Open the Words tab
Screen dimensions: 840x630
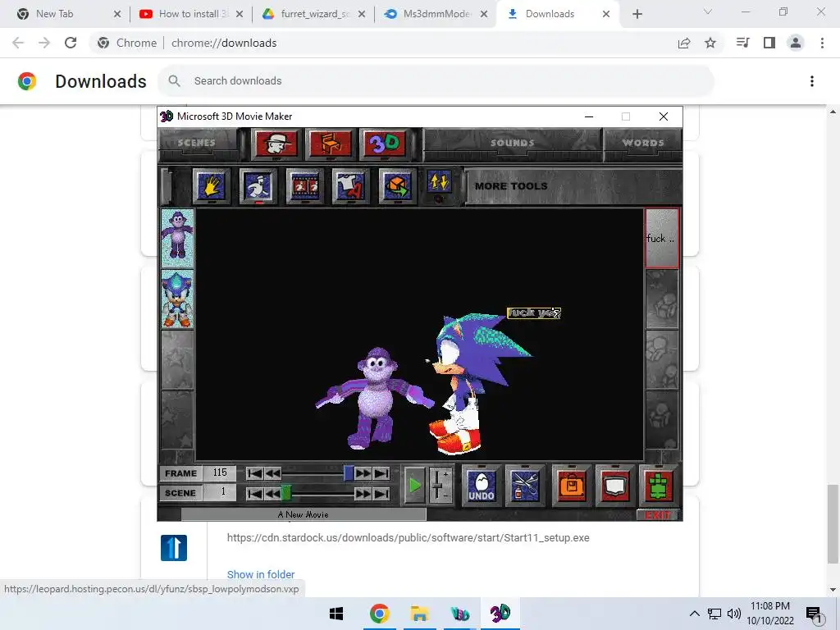(x=643, y=143)
